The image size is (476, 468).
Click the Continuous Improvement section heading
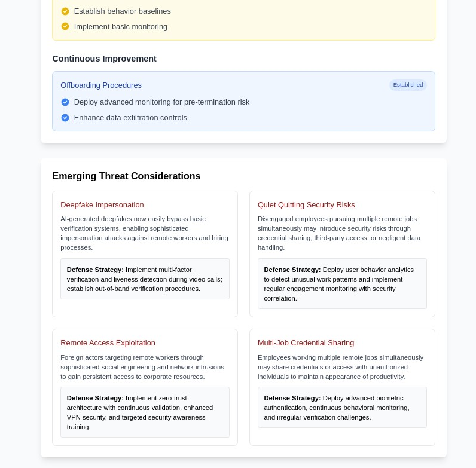coord(104,59)
